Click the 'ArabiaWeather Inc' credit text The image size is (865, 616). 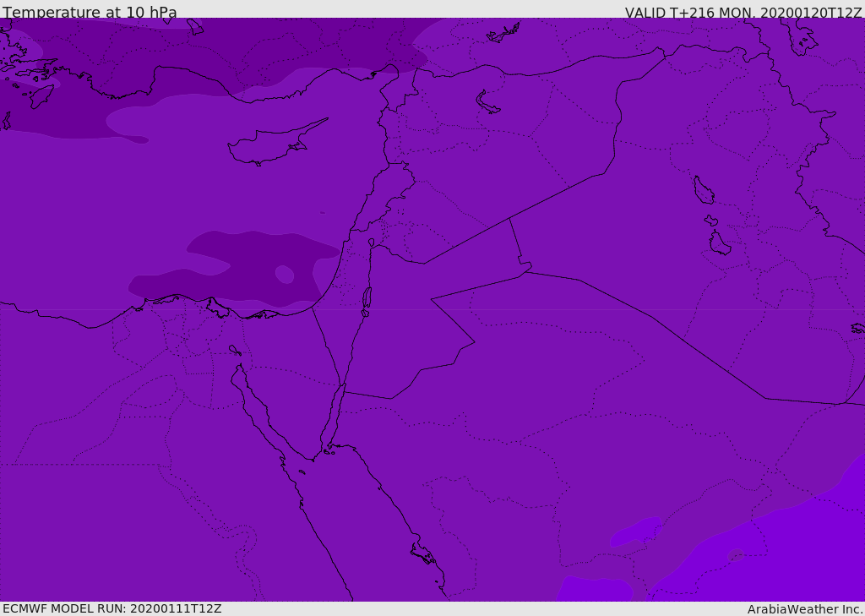(x=804, y=609)
